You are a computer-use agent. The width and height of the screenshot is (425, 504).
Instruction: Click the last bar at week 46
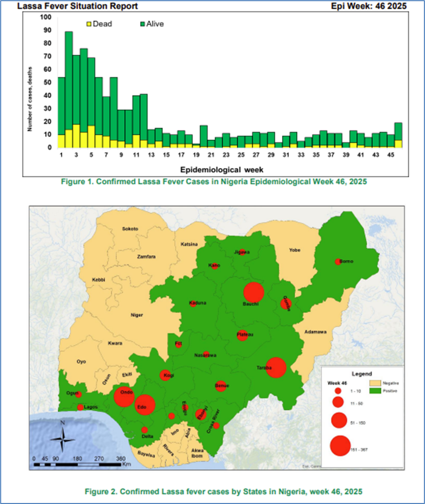399,135
